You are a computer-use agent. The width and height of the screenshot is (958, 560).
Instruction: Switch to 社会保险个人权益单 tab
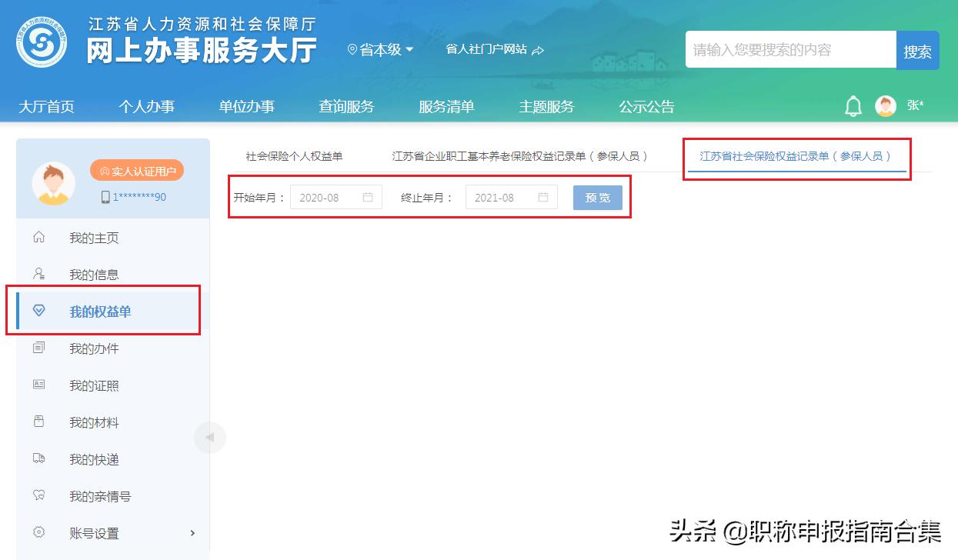pyautogui.click(x=295, y=155)
